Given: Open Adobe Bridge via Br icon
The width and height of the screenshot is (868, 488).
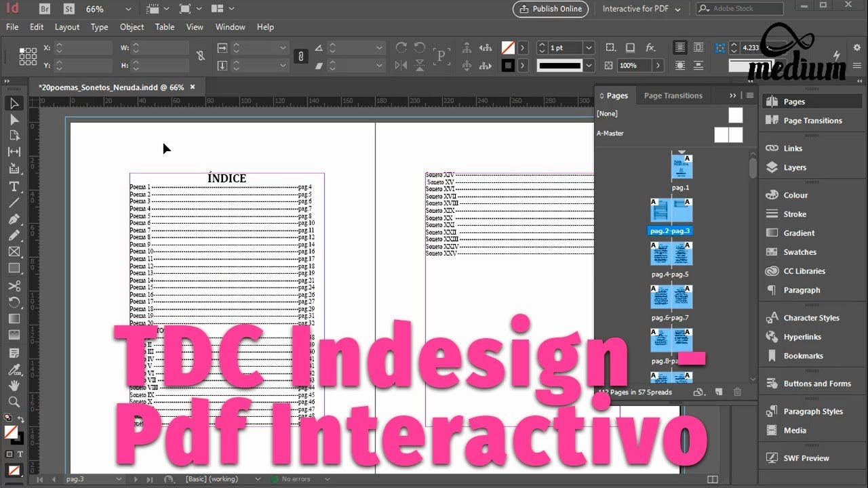Looking at the screenshot, I should coord(45,9).
